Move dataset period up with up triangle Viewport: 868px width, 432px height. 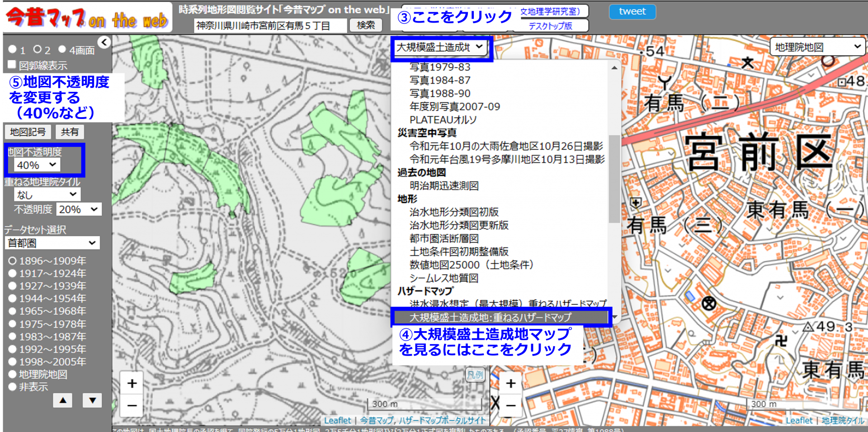click(x=63, y=400)
